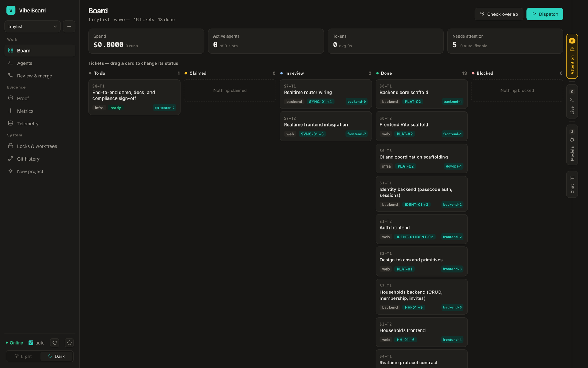Click the Metrics bar chart icon
588x368 pixels.
tap(10, 111)
